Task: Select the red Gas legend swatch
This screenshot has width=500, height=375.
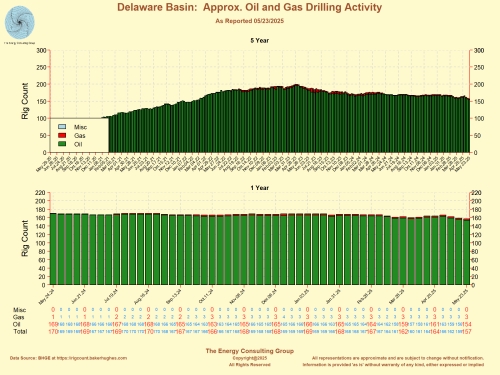Action: (62, 135)
